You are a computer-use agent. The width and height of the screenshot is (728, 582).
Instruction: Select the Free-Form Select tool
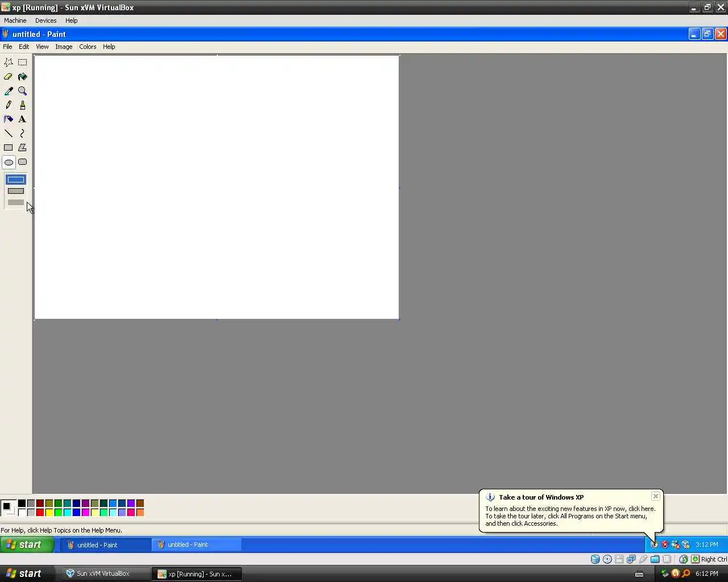point(9,63)
